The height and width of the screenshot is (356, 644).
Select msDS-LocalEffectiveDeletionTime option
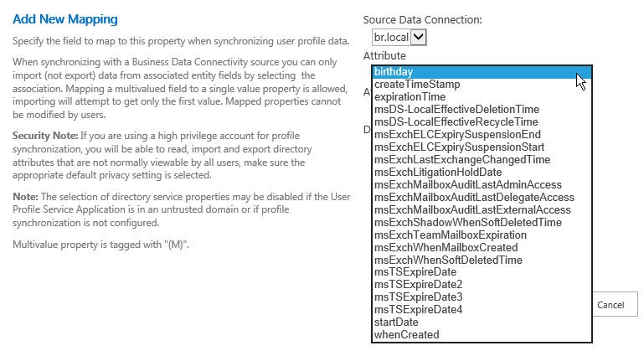(482, 110)
